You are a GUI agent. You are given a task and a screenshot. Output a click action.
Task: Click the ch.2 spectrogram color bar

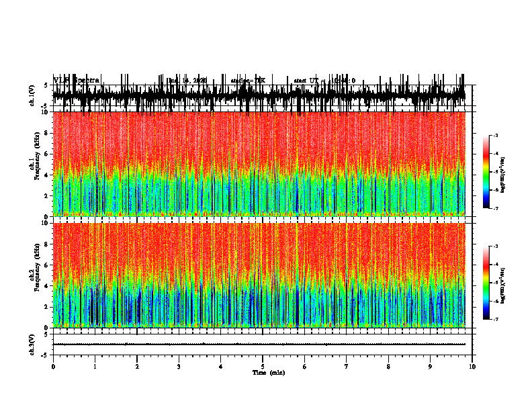(486, 283)
